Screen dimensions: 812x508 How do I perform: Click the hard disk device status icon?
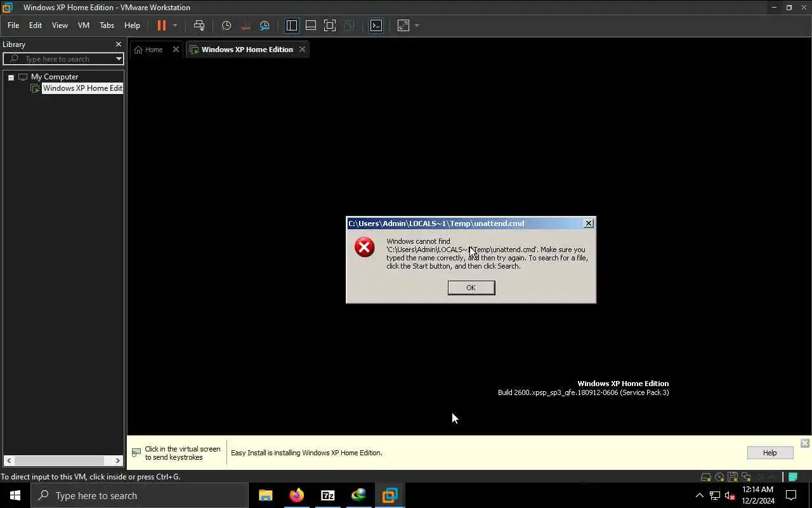click(x=705, y=477)
